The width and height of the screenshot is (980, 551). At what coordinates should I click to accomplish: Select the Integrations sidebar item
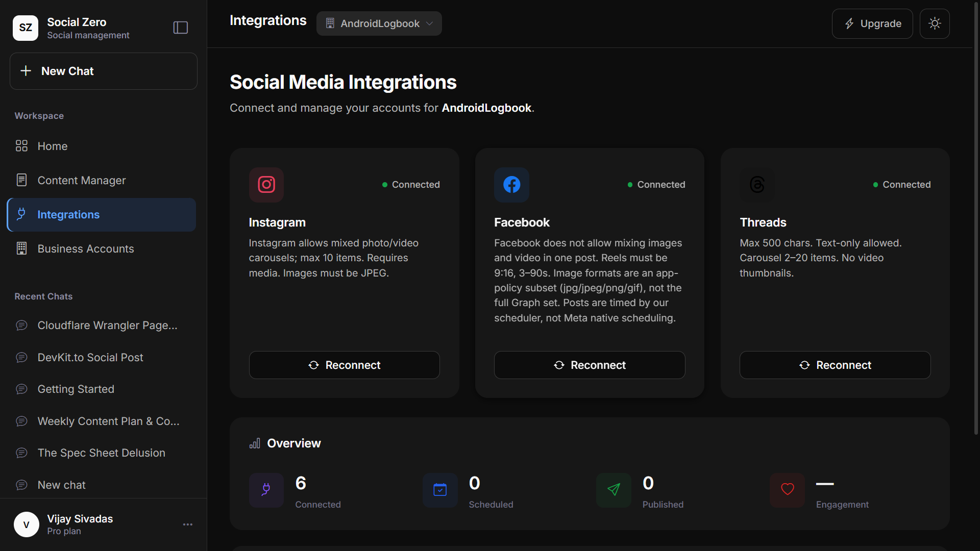click(x=102, y=215)
